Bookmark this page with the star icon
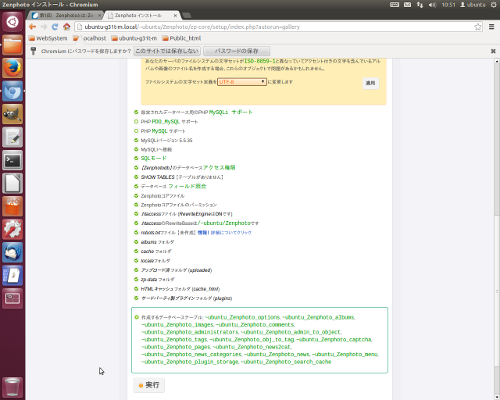 click(x=478, y=27)
